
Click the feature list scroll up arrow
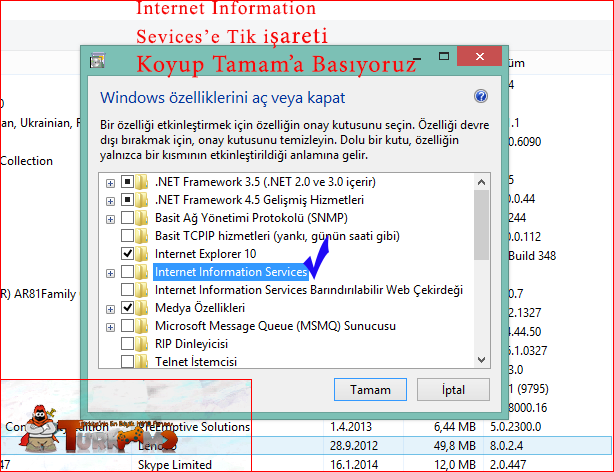(x=482, y=182)
